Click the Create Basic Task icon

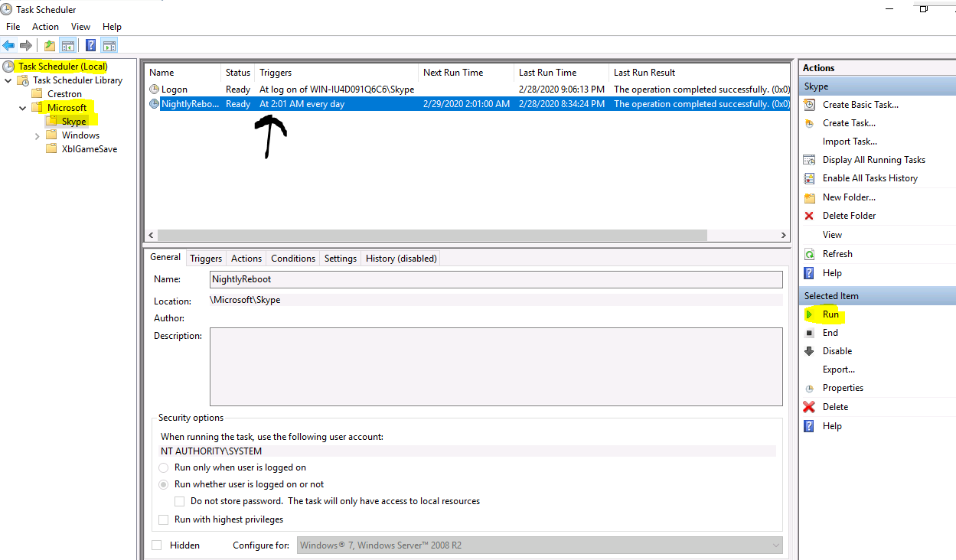809,105
